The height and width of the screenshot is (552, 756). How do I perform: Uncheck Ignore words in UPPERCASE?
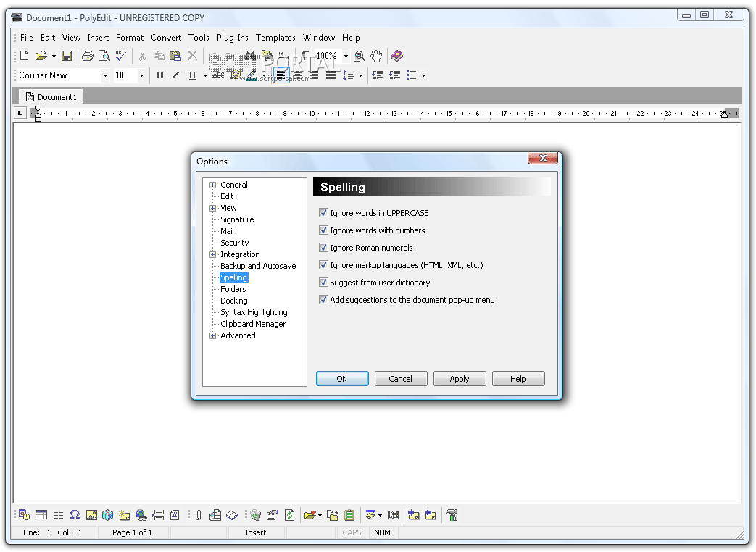pyautogui.click(x=323, y=213)
